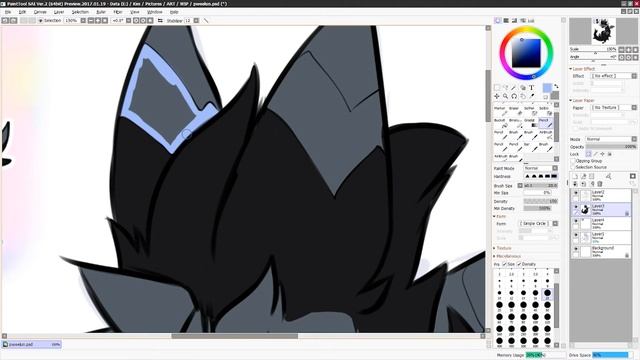Open the RGB slider panel icon
The width and height of the screenshot is (640, 360).
tap(506, 20)
